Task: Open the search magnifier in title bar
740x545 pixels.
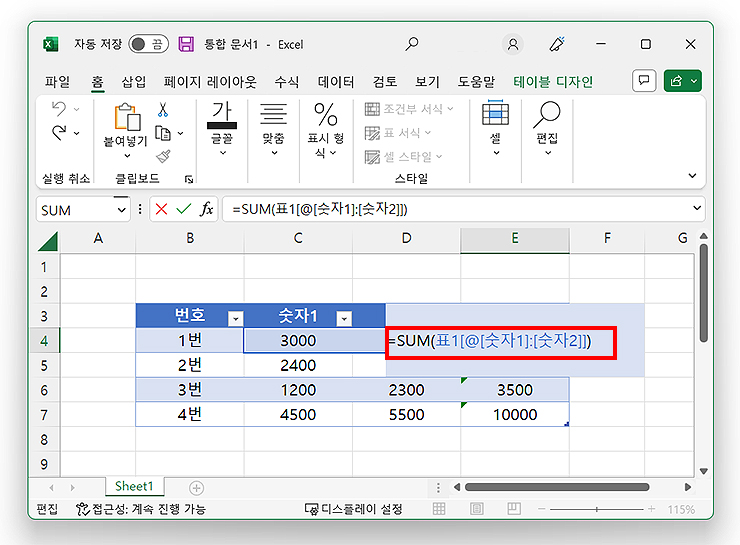Action: [412, 44]
